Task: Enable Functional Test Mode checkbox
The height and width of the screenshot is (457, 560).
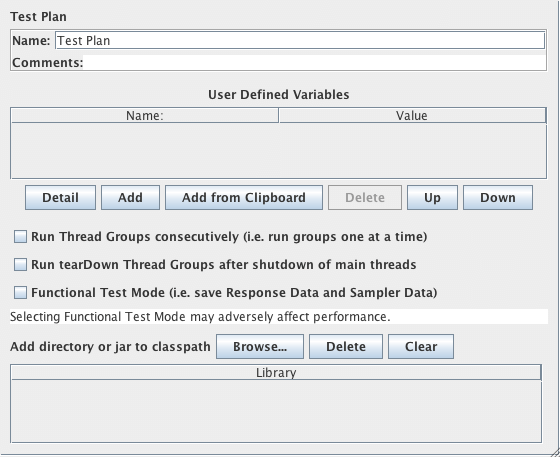Action: (x=20, y=292)
